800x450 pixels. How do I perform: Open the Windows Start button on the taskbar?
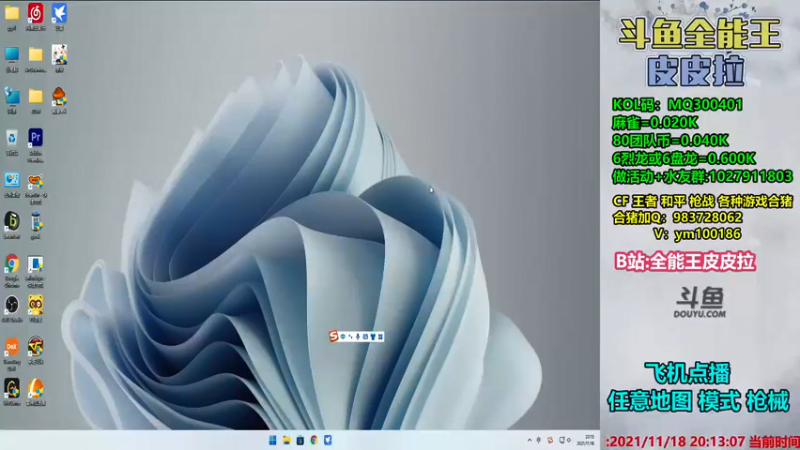point(272,440)
